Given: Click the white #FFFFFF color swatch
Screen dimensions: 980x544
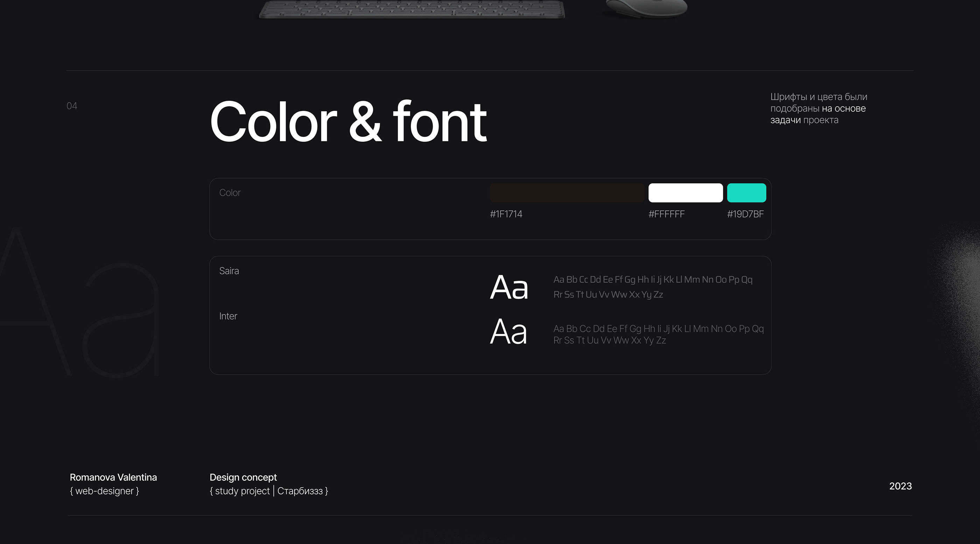Looking at the screenshot, I should coord(685,193).
